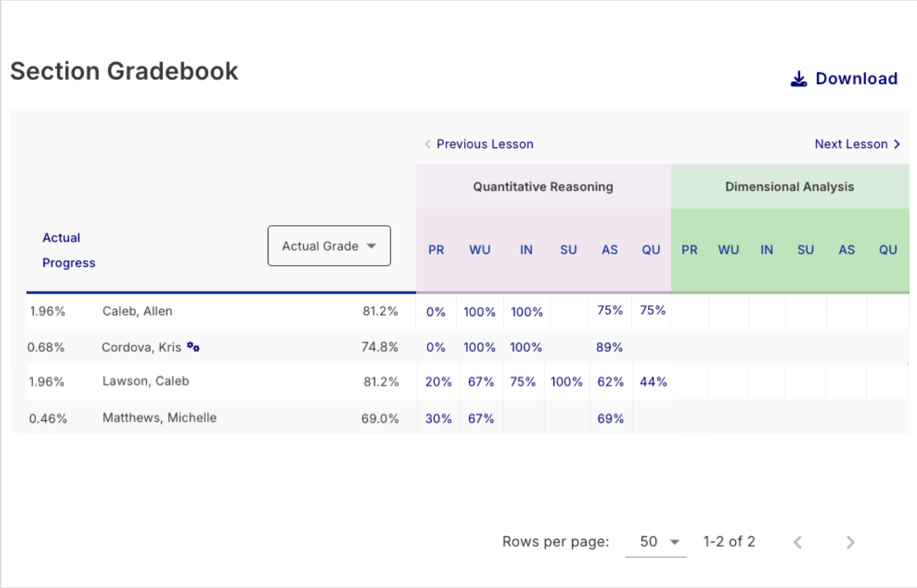Select Dimensional Analysis AS column header
Image resolution: width=917 pixels, height=588 pixels.
tap(847, 250)
